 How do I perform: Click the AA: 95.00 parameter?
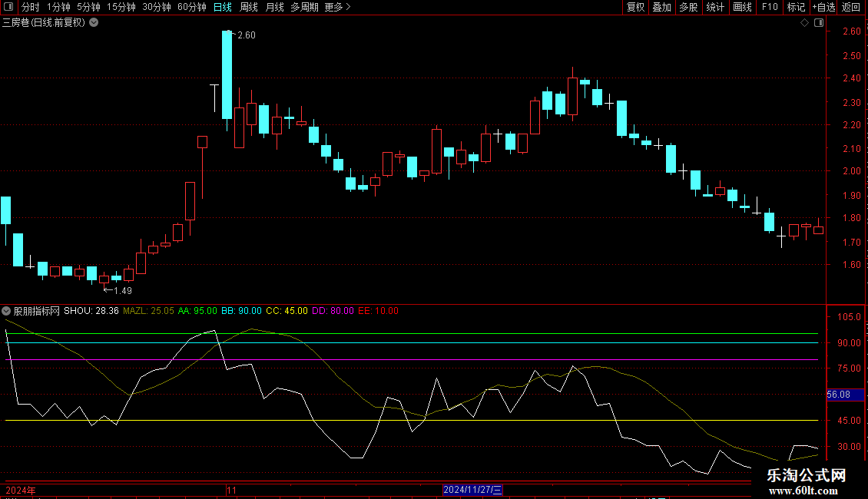click(197, 311)
